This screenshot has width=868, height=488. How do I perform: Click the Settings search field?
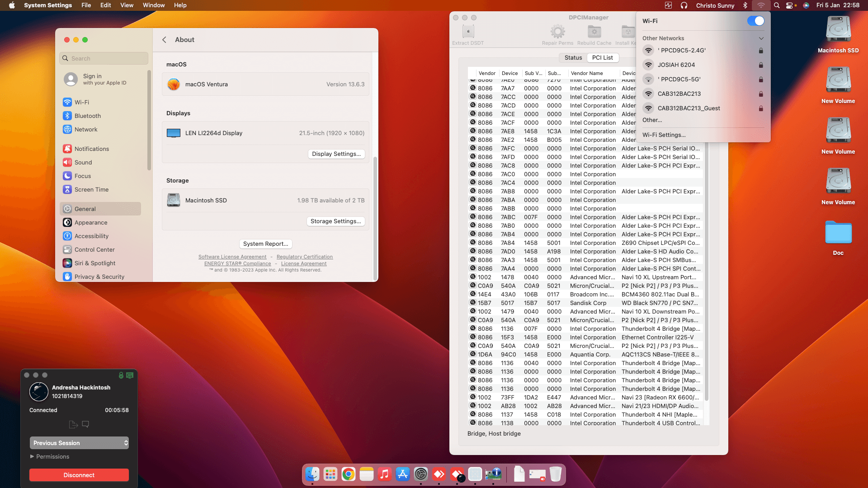pyautogui.click(x=104, y=58)
